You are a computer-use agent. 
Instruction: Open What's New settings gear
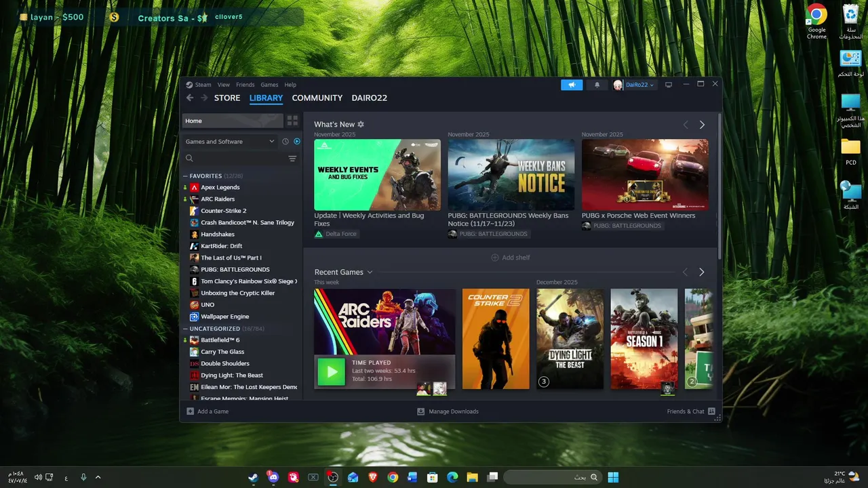[x=361, y=125]
